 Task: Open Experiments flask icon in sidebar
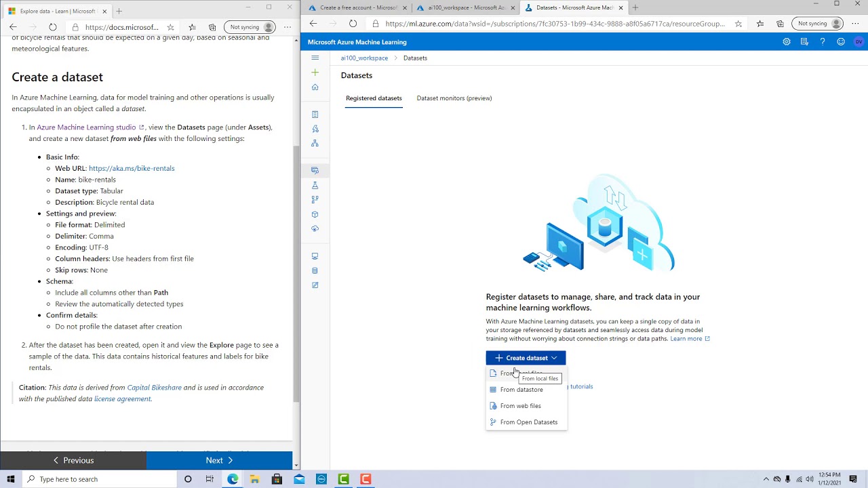(x=315, y=185)
